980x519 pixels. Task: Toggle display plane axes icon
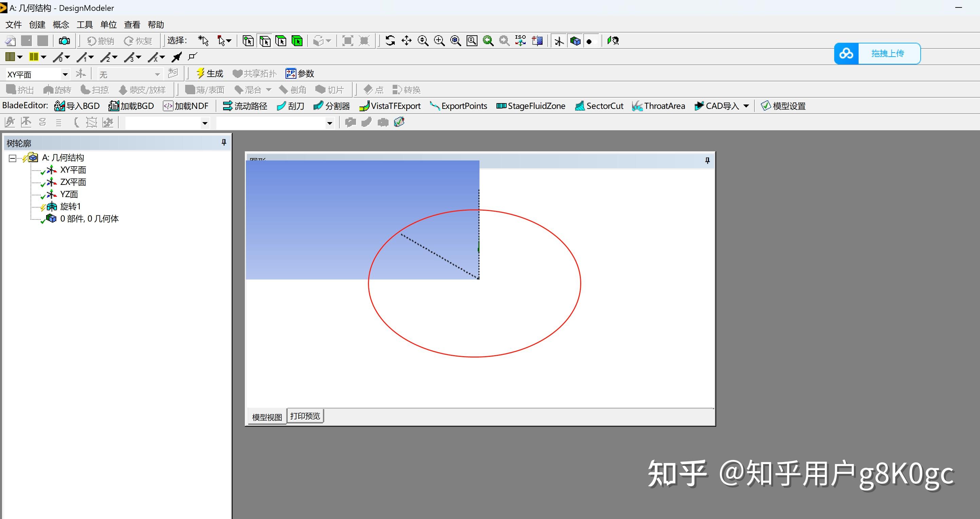pos(559,41)
